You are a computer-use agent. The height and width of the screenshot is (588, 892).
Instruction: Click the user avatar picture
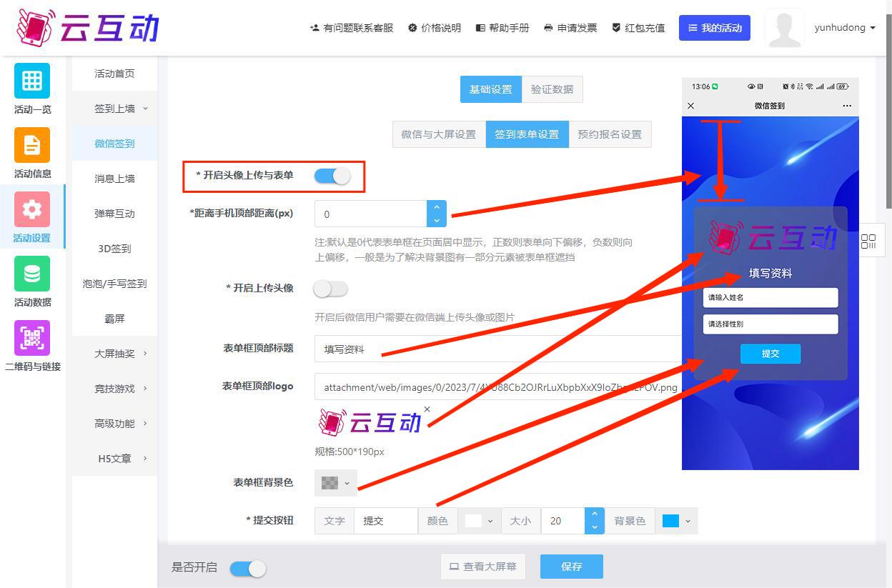(784, 28)
